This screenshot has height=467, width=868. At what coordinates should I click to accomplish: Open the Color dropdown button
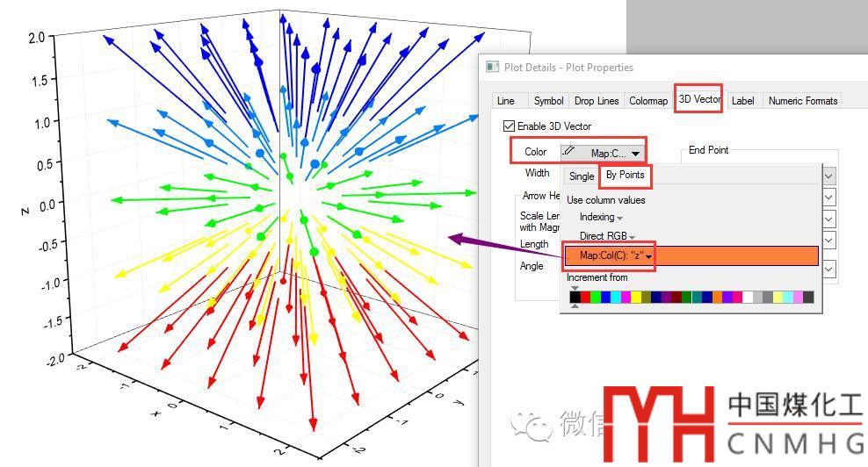(x=602, y=153)
